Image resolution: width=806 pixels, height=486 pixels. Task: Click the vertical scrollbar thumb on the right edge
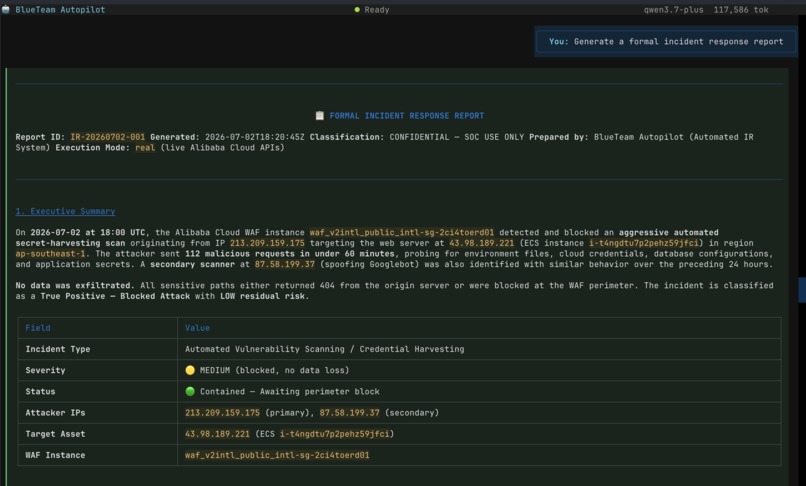click(x=802, y=290)
